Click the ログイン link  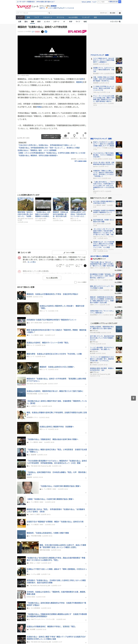tap(43, 8)
